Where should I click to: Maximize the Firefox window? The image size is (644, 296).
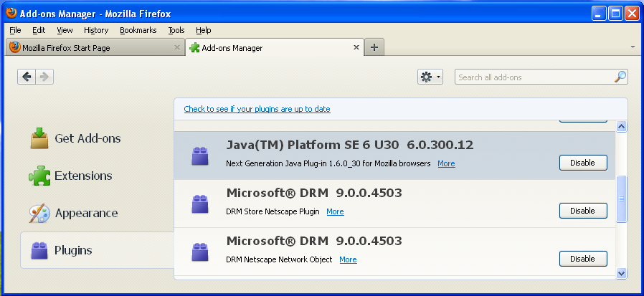[x=615, y=14]
